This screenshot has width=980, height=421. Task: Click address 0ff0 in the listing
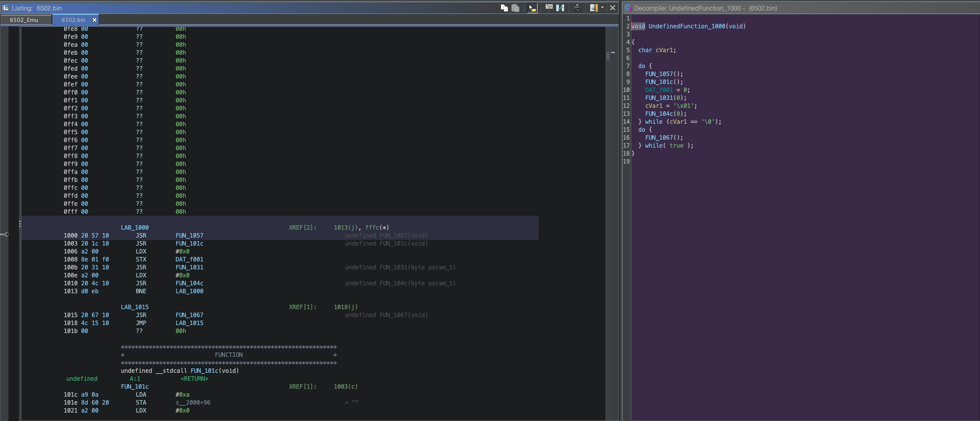(x=71, y=92)
